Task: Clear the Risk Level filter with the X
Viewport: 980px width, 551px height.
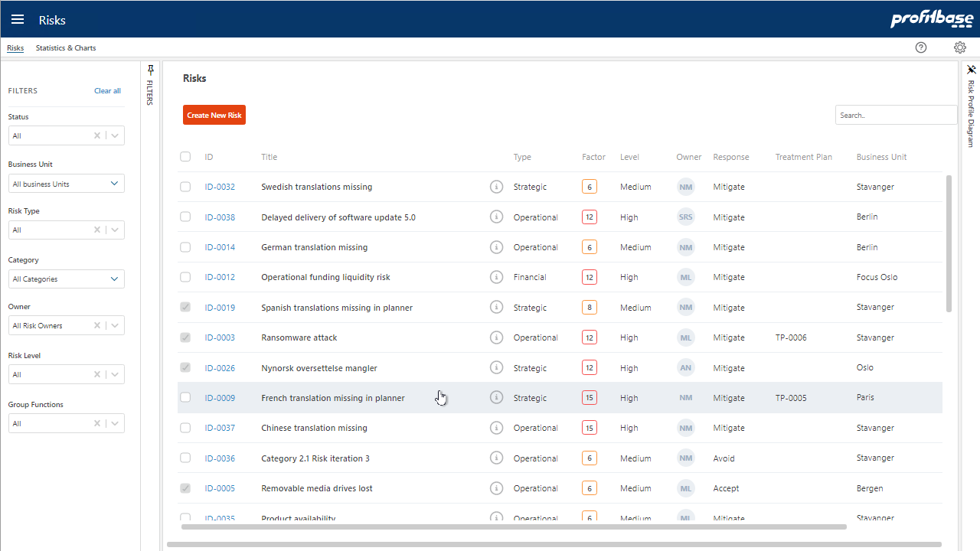Action: tap(97, 374)
